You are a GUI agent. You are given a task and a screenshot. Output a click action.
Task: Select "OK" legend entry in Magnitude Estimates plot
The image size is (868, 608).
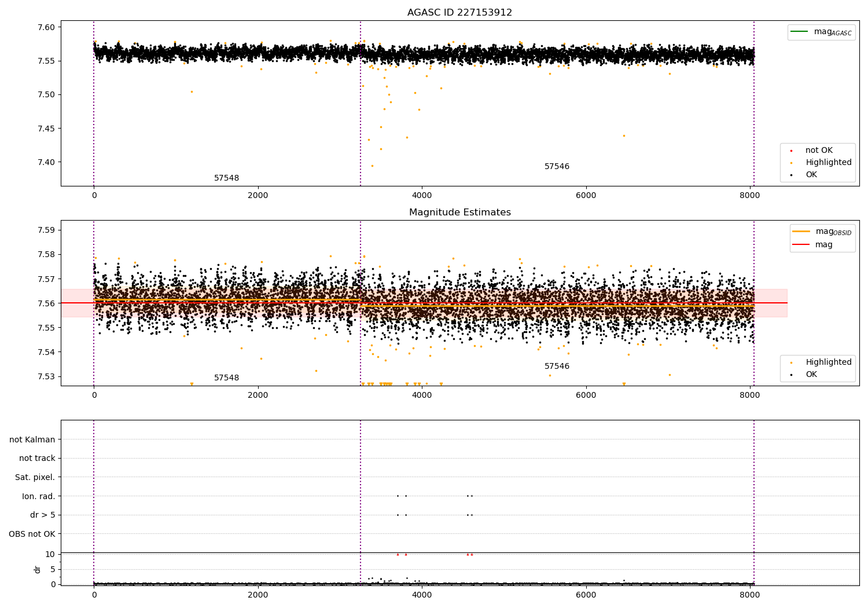811,375
